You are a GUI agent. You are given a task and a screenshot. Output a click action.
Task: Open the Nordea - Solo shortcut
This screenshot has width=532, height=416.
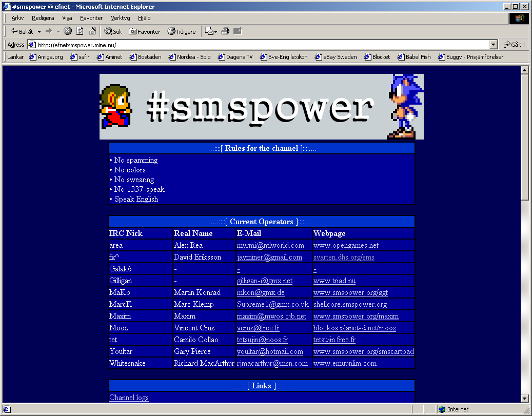click(190, 57)
